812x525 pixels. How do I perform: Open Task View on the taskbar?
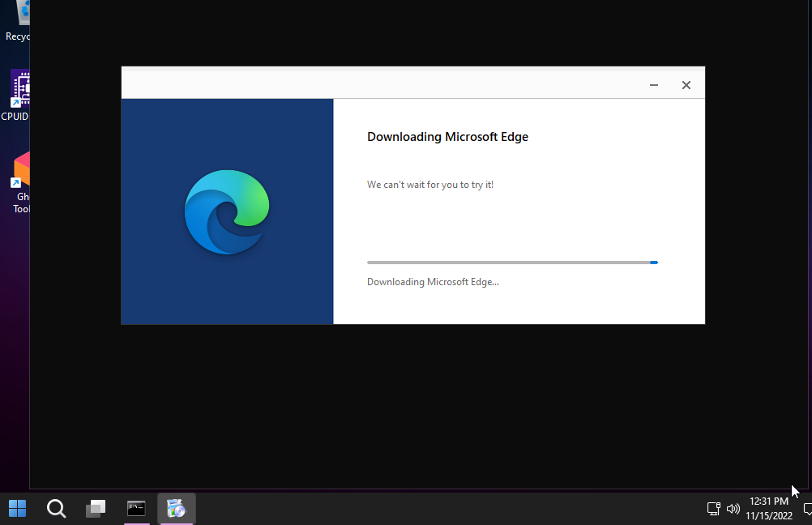(96, 509)
